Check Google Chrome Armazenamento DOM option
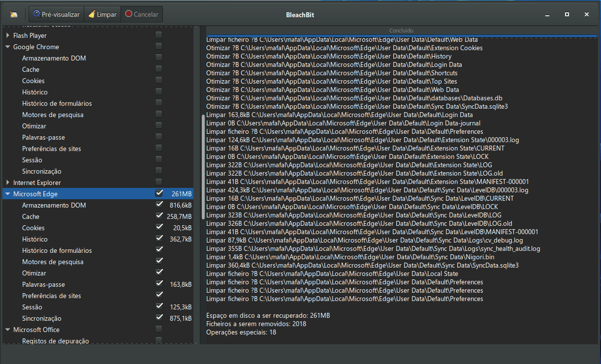 pyautogui.click(x=158, y=58)
